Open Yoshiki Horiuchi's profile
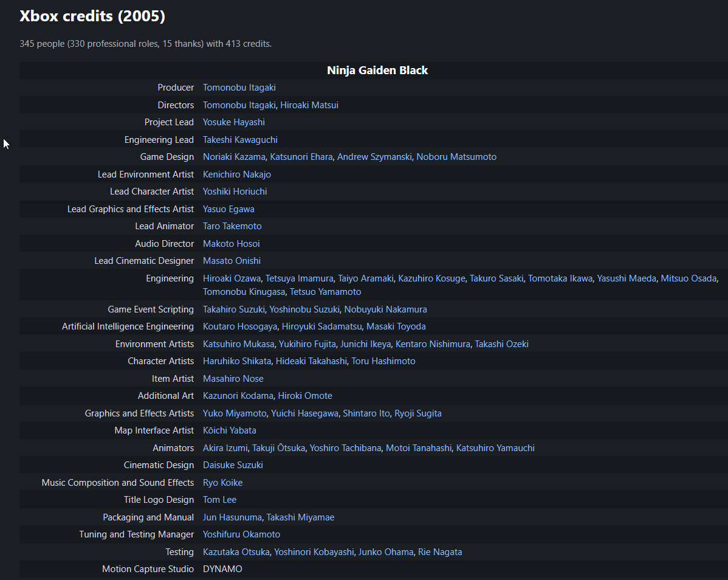Viewport: 728px width, 580px height. (235, 192)
